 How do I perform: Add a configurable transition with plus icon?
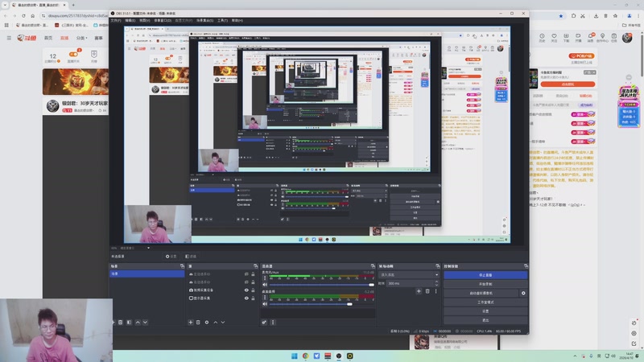click(x=419, y=291)
